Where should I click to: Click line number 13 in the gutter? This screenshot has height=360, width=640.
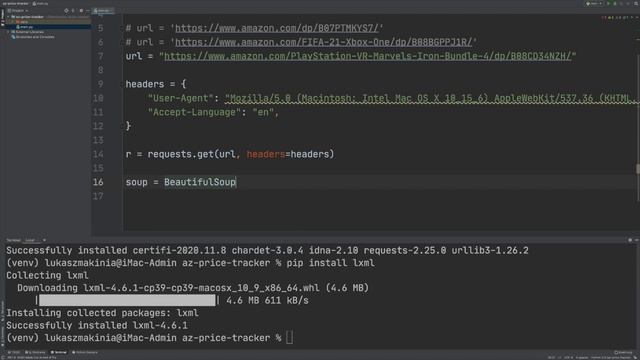[98, 140]
